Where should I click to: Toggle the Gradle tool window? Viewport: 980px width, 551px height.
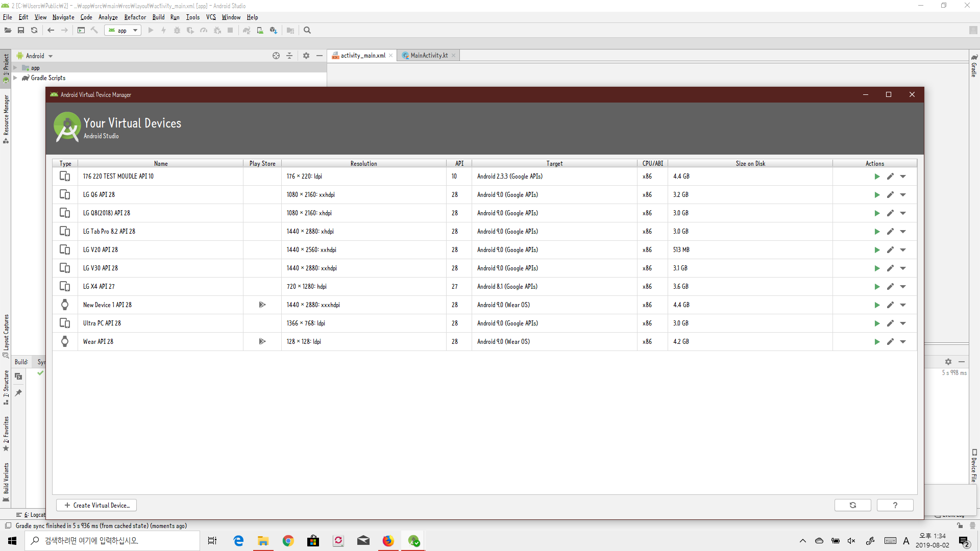(x=974, y=65)
